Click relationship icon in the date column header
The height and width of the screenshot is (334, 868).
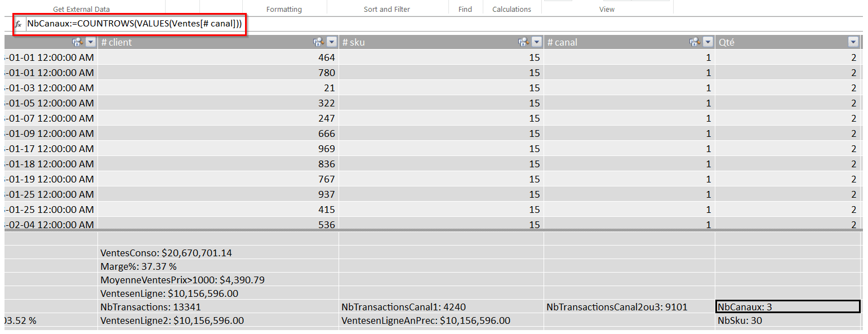[78, 42]
